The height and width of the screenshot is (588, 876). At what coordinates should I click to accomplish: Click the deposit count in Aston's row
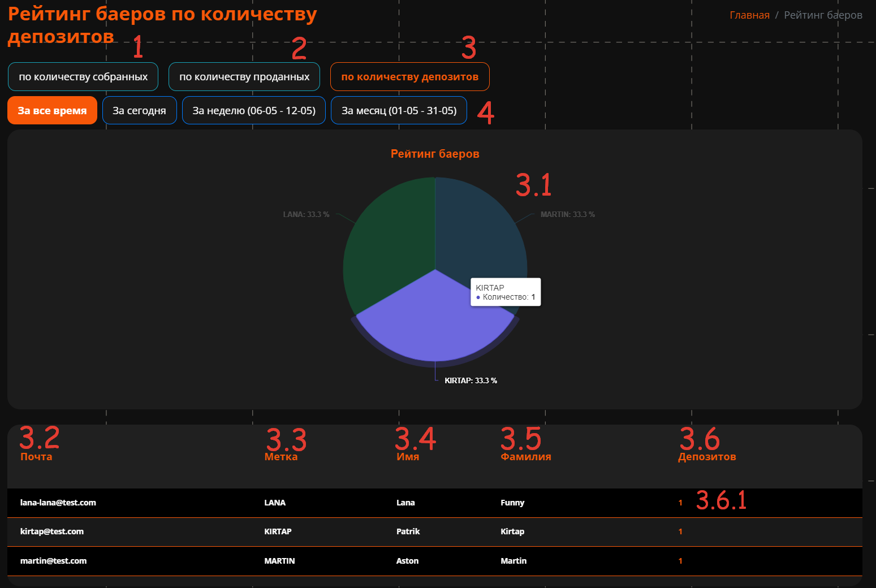click(x=680, y=561)
